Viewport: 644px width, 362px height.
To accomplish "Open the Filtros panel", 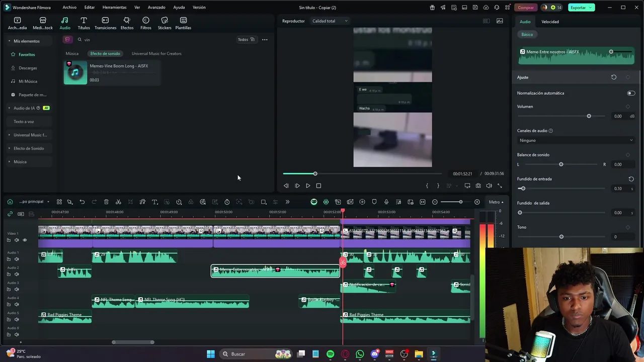I will (146, 23).
